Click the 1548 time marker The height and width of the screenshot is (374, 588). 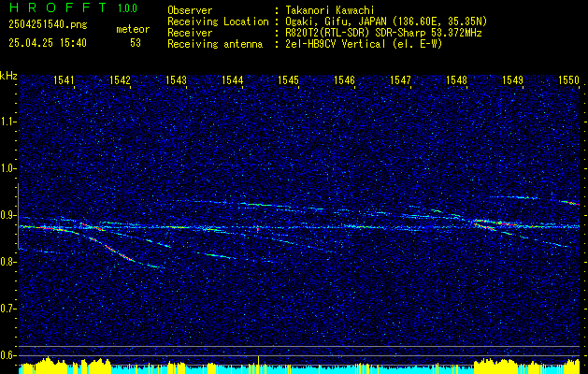[456, 79]
